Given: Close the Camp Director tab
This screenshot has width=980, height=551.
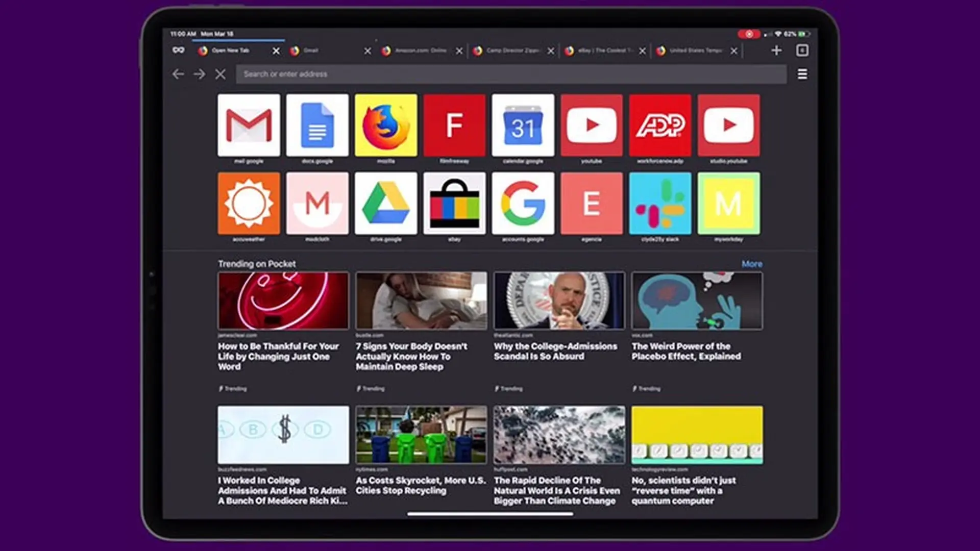Looking at the screenshot, I should pos(551,51).
